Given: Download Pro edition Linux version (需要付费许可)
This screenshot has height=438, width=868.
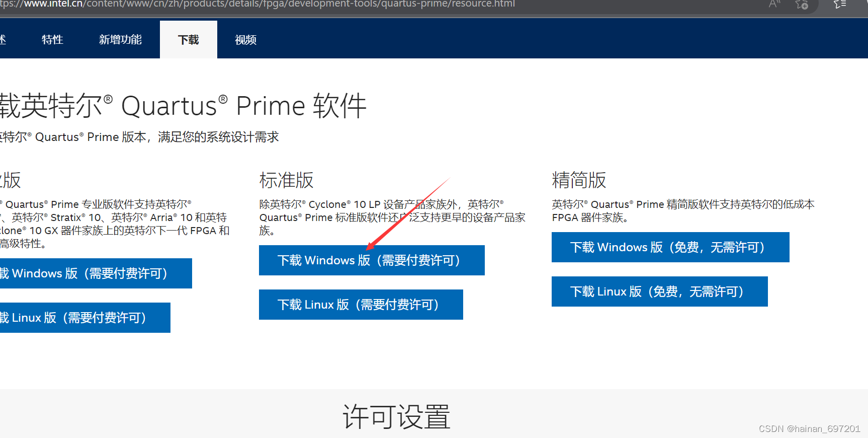Looking at the screenshot, I should pyautogui.click(x=85, y=318).
